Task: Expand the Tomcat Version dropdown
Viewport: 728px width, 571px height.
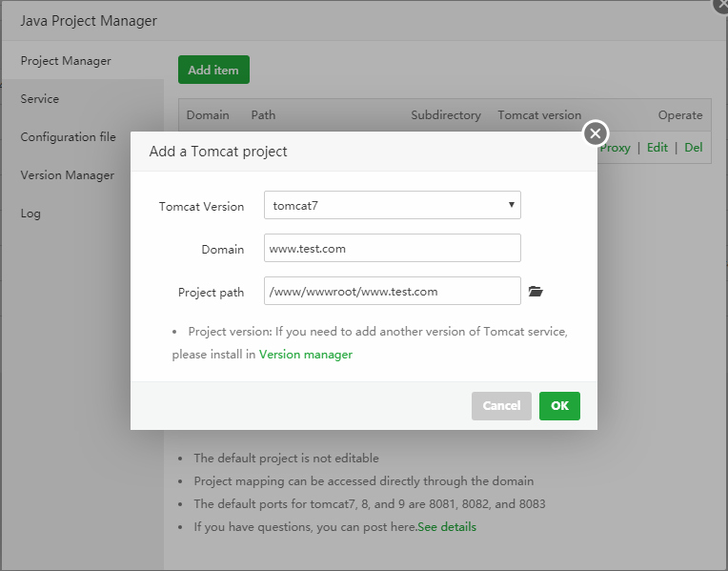Action: coord(393,205)
